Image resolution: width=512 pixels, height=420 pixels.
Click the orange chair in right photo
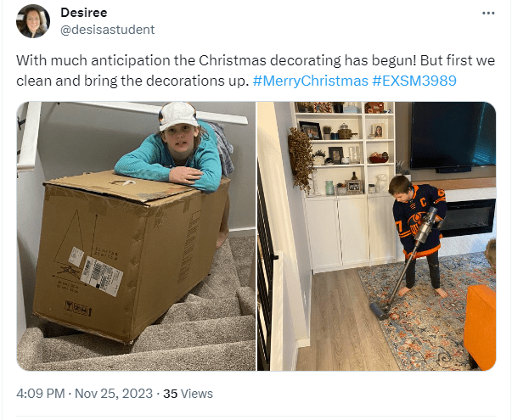click(480, 324)
